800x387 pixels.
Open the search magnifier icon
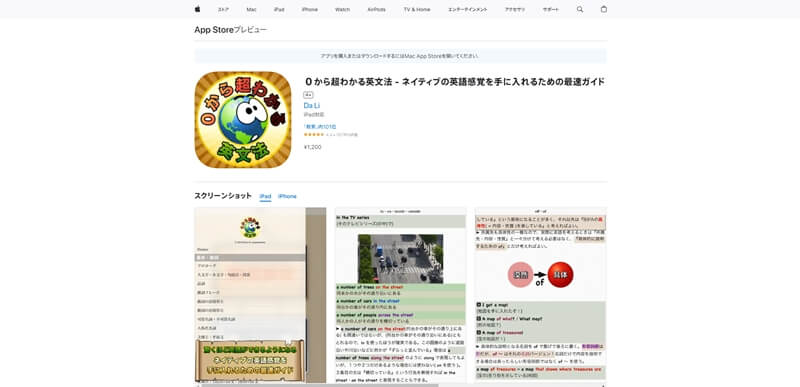tap(580, 9)
